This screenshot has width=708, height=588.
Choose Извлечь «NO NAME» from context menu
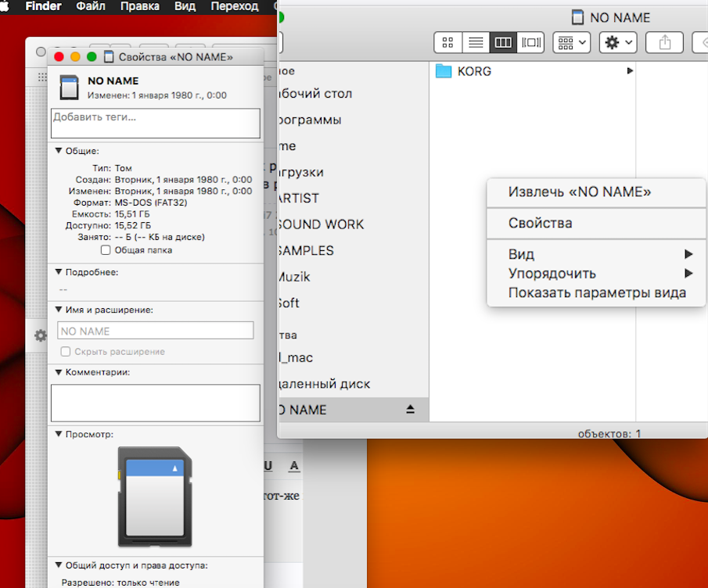pos(596,192)
